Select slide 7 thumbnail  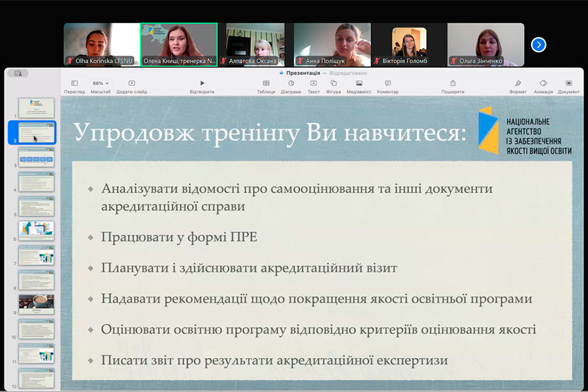tap(37, 255)
